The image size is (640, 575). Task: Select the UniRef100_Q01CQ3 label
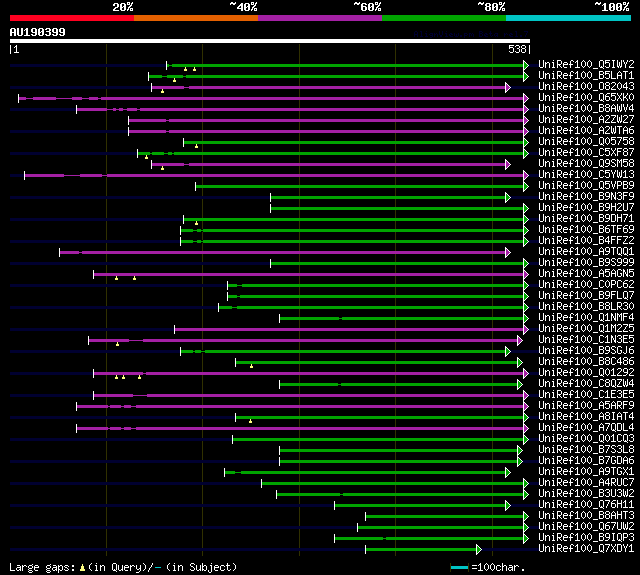point(586,439)
